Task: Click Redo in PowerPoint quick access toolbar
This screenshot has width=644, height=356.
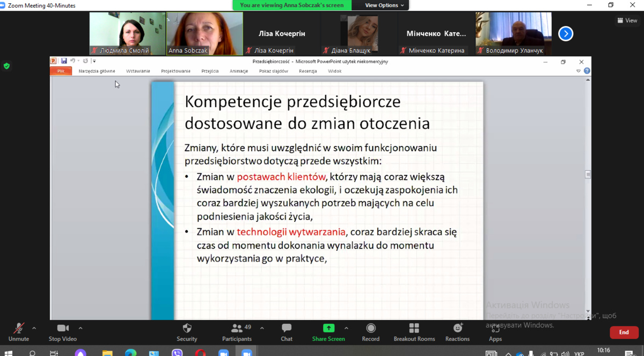Action: click(85, 61)
